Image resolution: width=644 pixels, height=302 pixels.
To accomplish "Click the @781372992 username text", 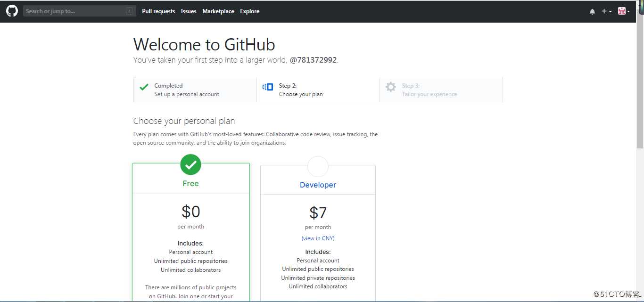I will (314, 60).
